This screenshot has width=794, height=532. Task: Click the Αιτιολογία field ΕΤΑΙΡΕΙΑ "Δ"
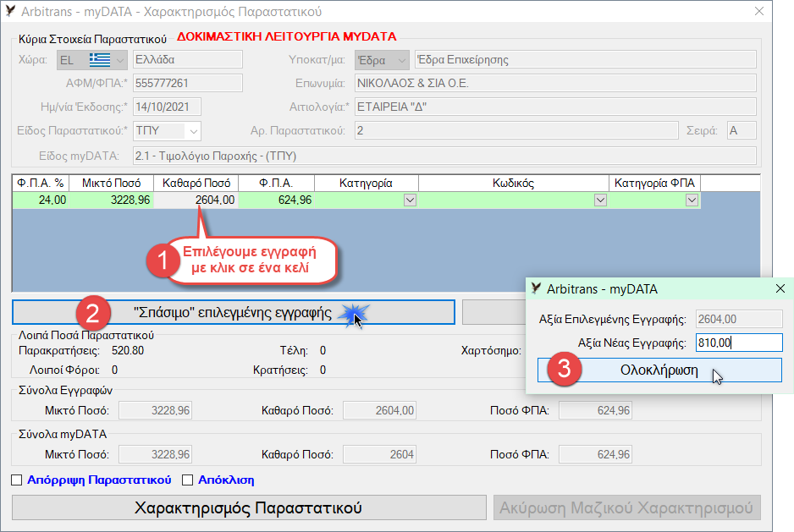(x=555, y=107)
